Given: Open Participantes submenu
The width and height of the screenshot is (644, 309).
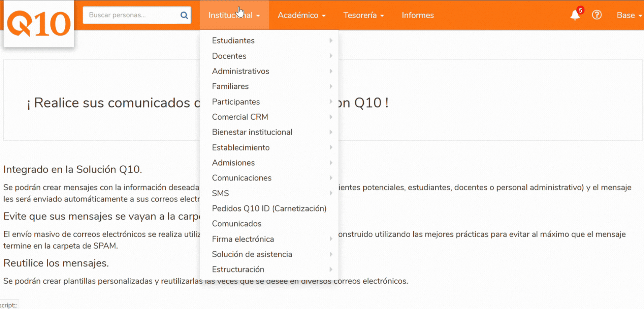Looking at the screenshot, I should pyautogui.click(x=269, y=102).
